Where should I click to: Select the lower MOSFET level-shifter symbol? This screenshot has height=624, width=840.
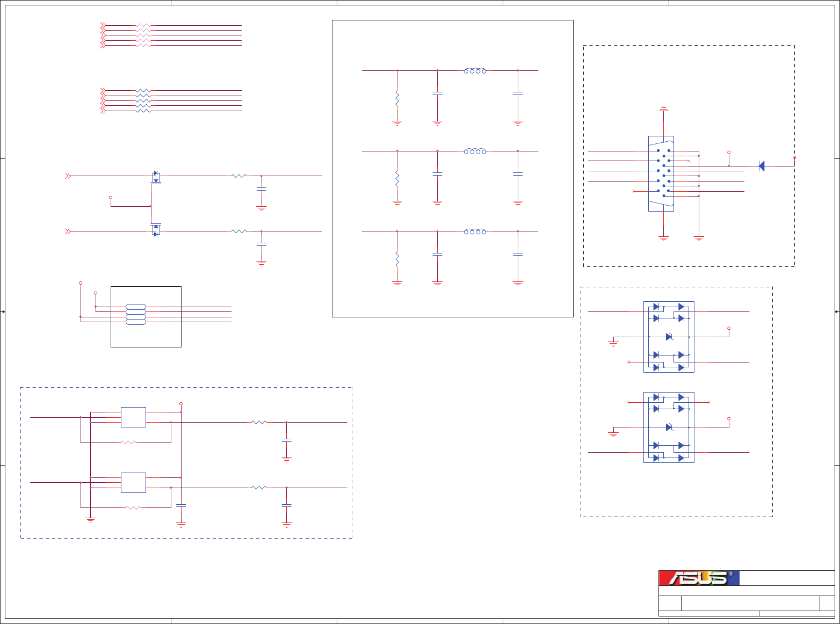click(x=156, y=229)
